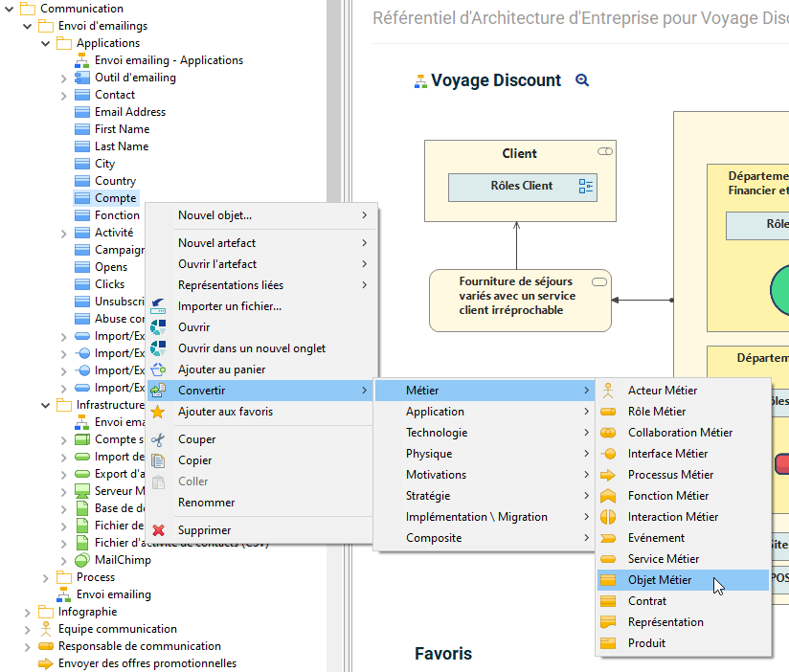
Task: Collapse the Applications folder
Action: pyautogui.click(x=45, y=44)
